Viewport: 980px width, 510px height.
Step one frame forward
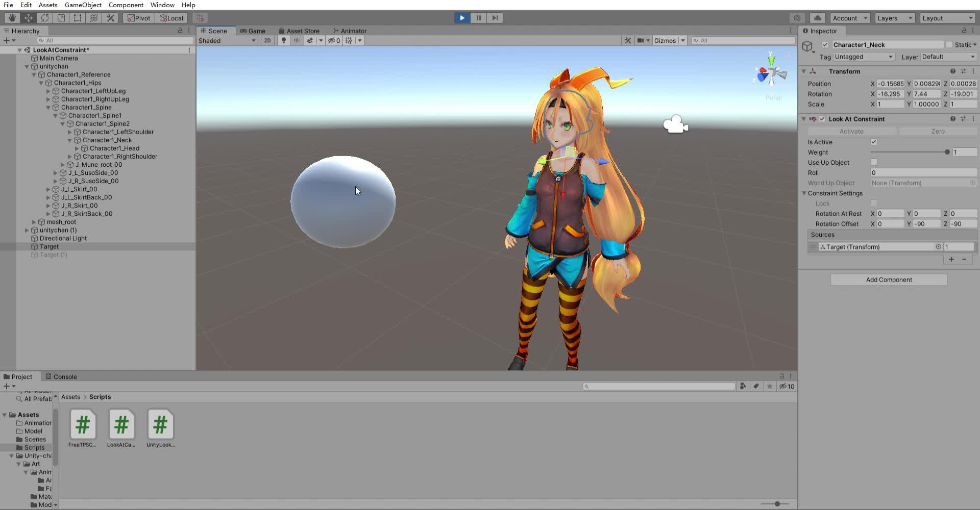[x=495, y=18]
